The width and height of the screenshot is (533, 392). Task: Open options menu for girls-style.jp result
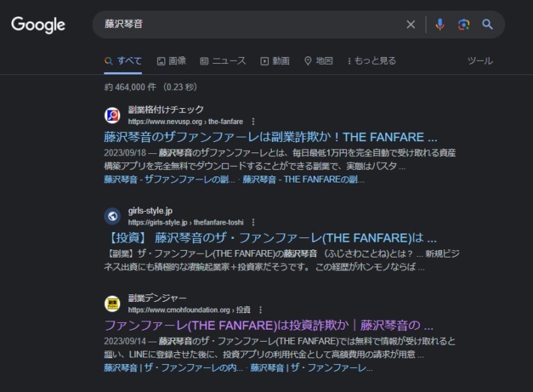(x=253, y=222)
